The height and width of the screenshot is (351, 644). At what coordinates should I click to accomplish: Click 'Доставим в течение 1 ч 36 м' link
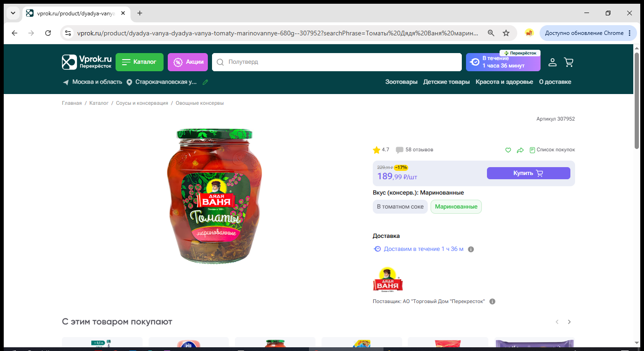pyautogui.click(x=424, y=249)
